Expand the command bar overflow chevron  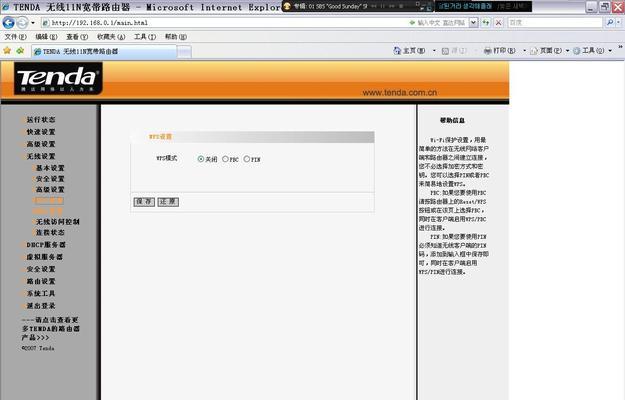click(x=620, y=47)
